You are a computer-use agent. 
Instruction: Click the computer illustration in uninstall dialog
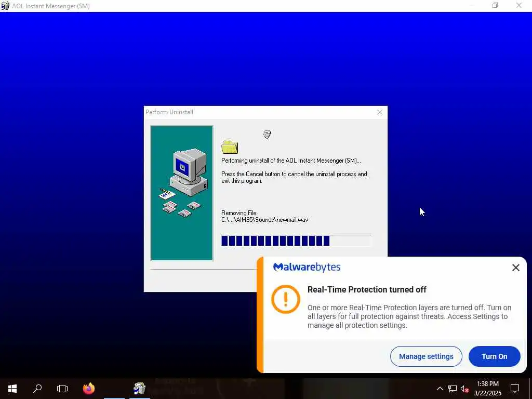182,193
